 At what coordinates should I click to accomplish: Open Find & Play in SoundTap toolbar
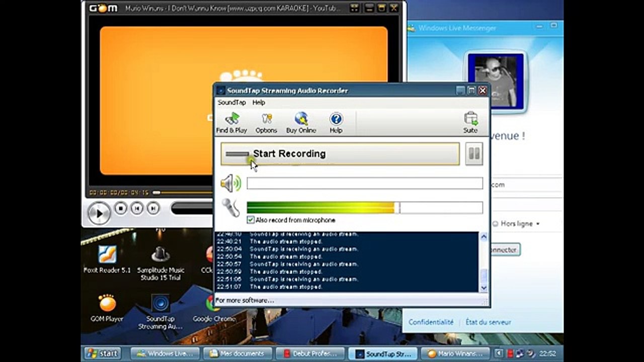(x=231, y=123)
